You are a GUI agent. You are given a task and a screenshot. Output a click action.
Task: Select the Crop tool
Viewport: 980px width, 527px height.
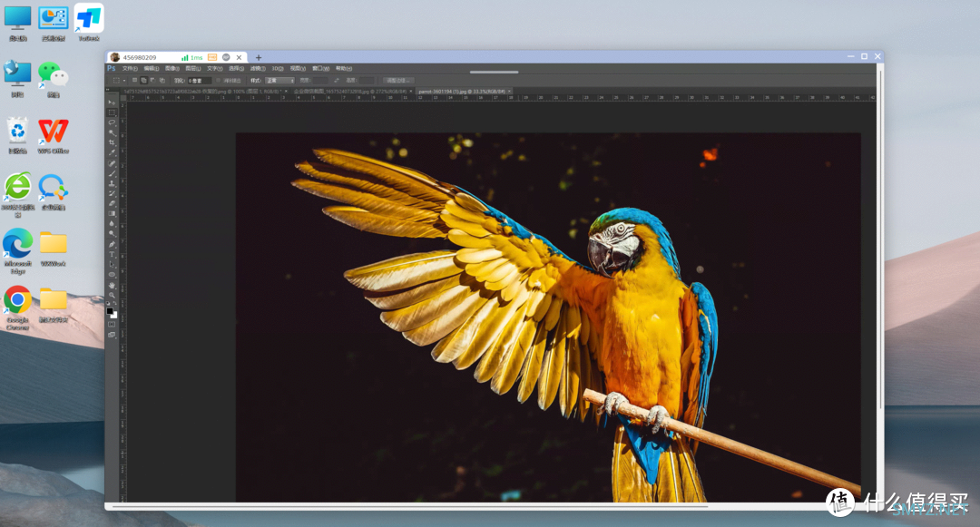pos(112,143)
